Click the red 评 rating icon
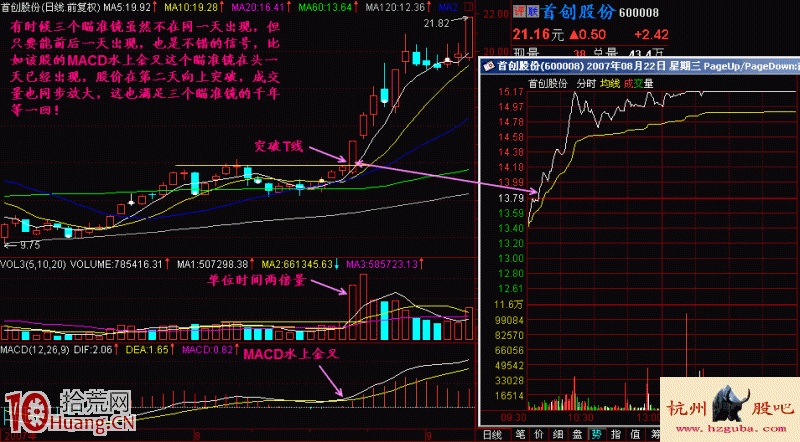The height and width of the screenshot is (442, 800). [519, 11]
